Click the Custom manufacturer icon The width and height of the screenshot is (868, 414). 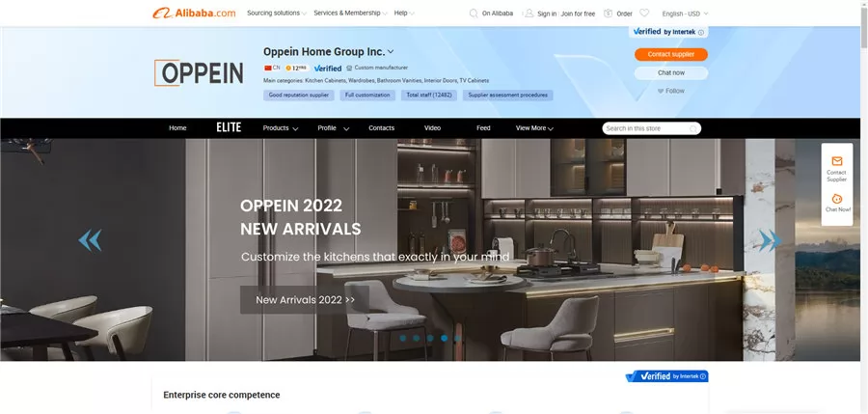(x=349, y=69)
